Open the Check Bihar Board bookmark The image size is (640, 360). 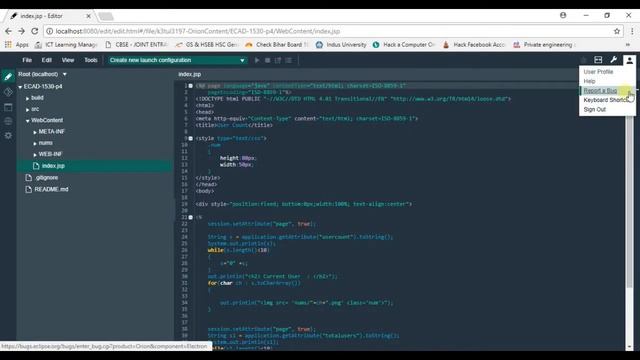click(277, 44)
